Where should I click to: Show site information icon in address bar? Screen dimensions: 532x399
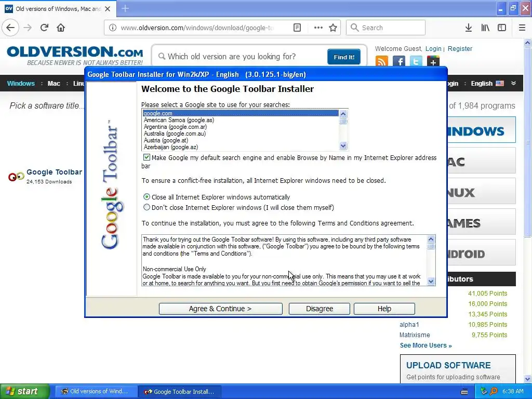click(x=113, y=28)
